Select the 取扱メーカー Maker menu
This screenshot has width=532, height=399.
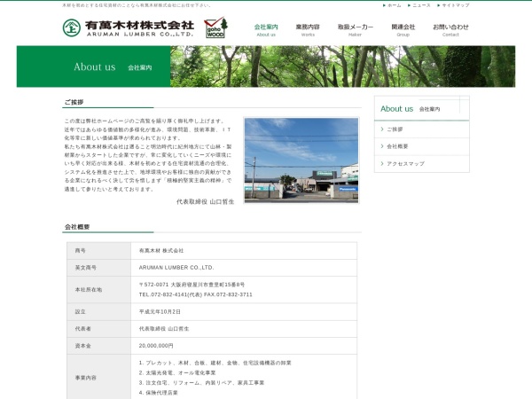coord(356,30)
